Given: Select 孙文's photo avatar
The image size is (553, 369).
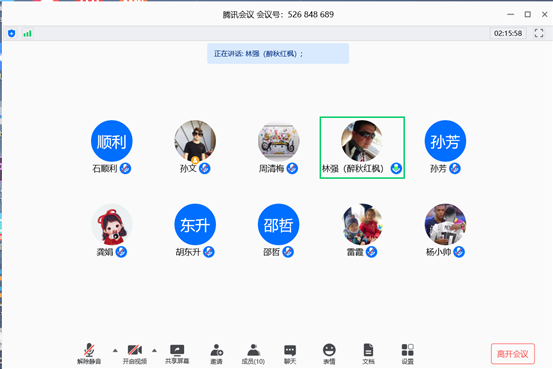Looking at the screenshot, I should tap(195, 141).
